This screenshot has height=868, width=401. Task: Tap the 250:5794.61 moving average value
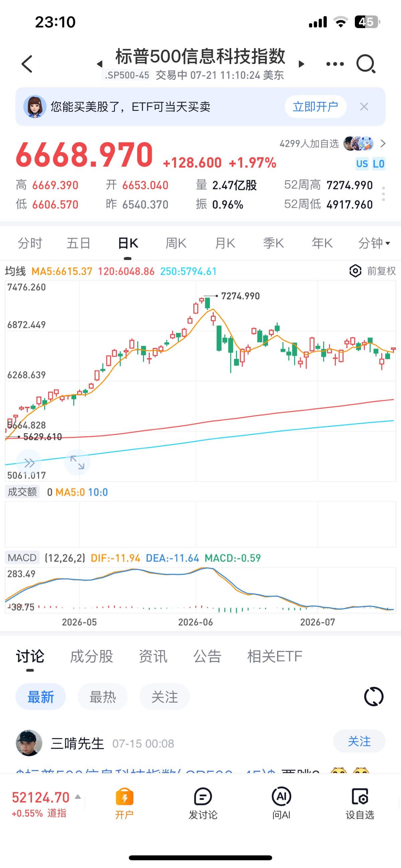(x=188, y=271)
